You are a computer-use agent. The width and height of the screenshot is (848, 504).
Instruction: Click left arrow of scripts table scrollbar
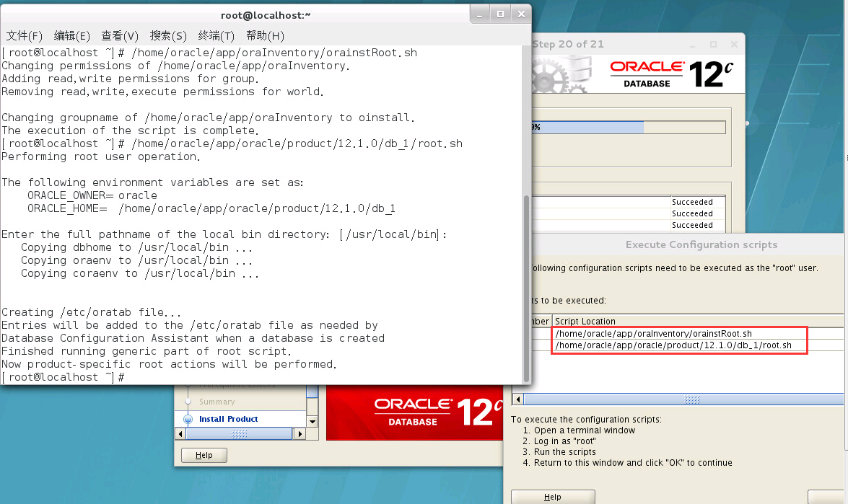518,399
